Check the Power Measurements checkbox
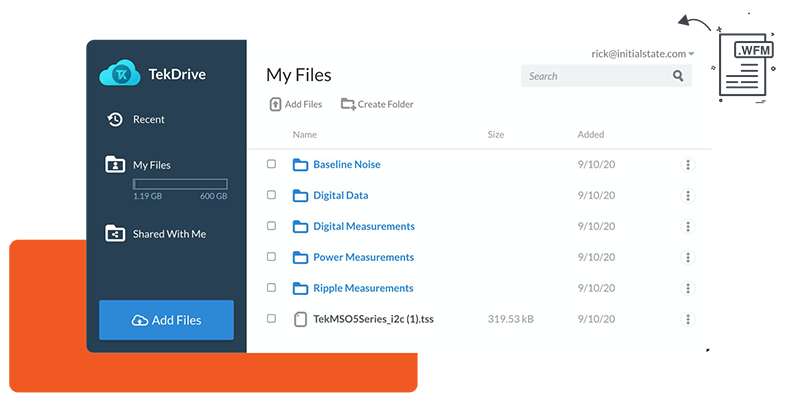The image size is (800, 406). [x=271, y=257]
